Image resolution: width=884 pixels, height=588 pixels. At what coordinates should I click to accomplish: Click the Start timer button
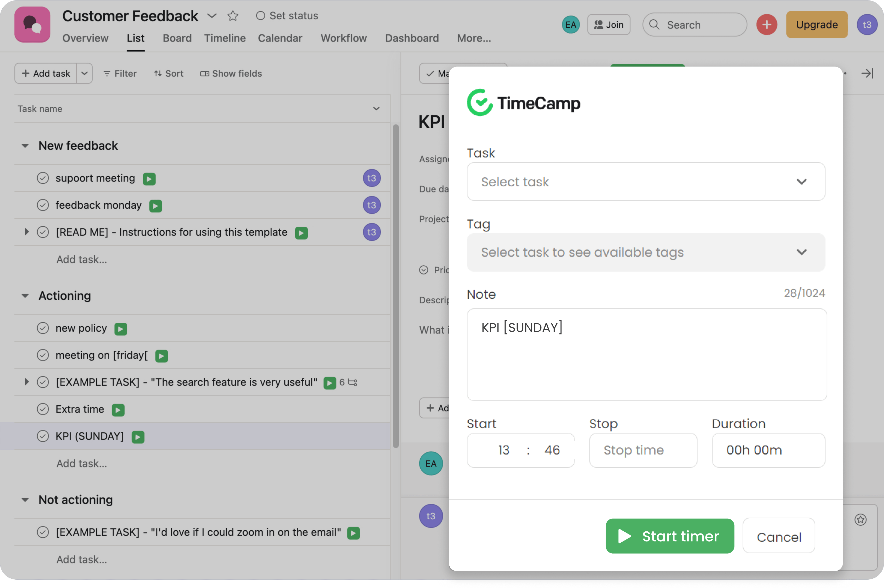(670, 536)
